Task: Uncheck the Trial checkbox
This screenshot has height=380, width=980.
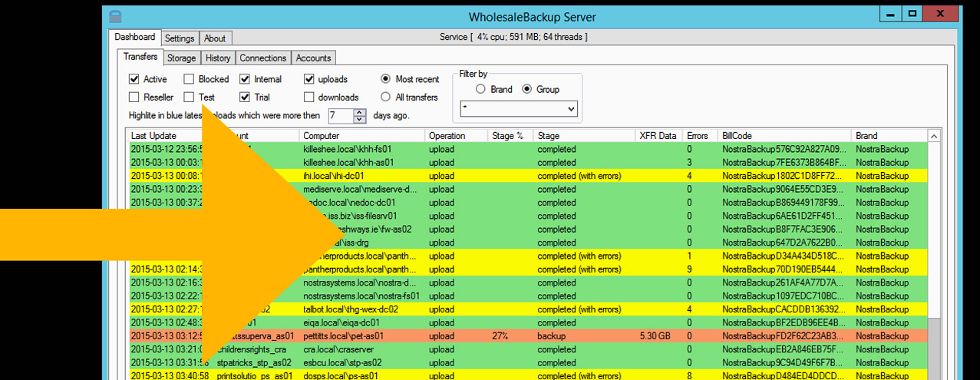Action: [x=245, y=97]
